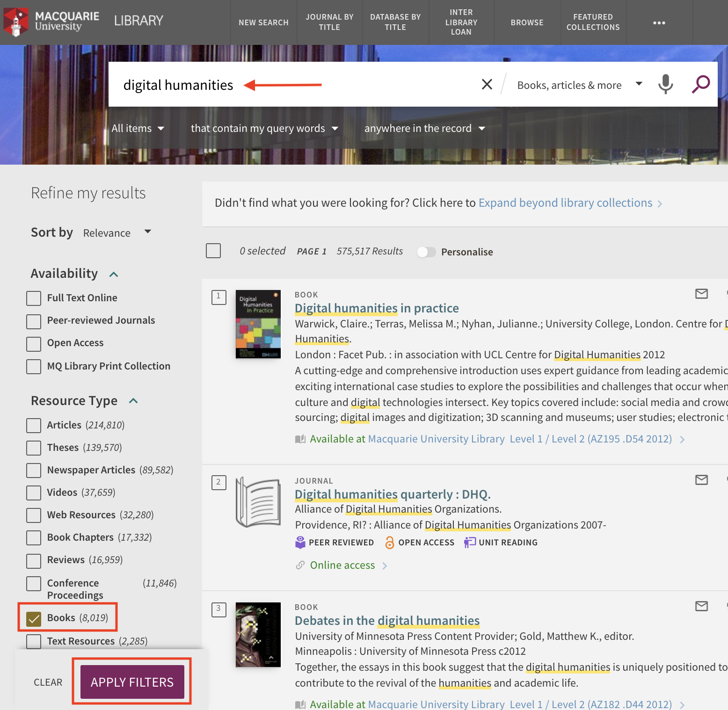This screenshot has height=710, width=728.
Task: Collapse the Availability filter section
Action: 114,274
